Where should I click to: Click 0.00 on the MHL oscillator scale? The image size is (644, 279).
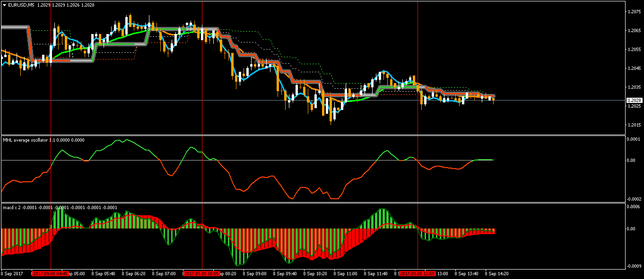point(631,161)
